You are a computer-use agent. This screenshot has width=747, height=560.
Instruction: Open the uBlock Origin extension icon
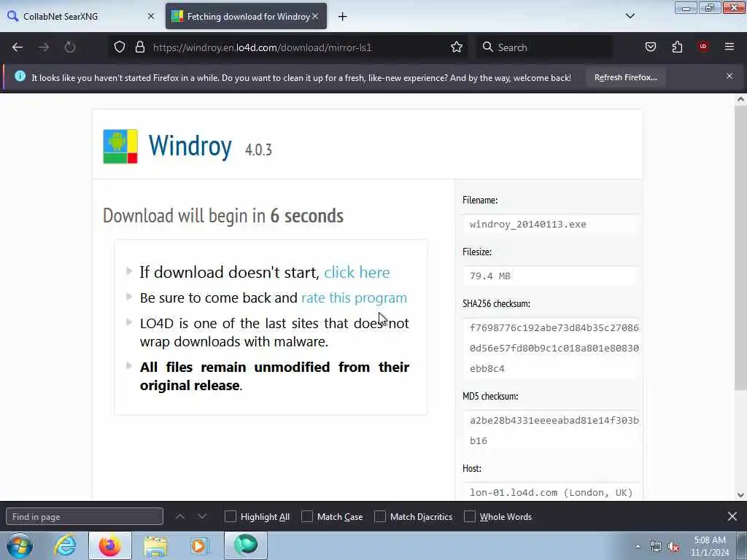pos(703,47)
